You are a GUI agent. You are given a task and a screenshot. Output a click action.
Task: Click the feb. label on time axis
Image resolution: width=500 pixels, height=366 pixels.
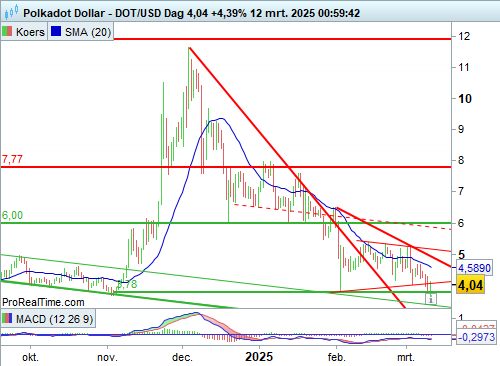(336, 357)
